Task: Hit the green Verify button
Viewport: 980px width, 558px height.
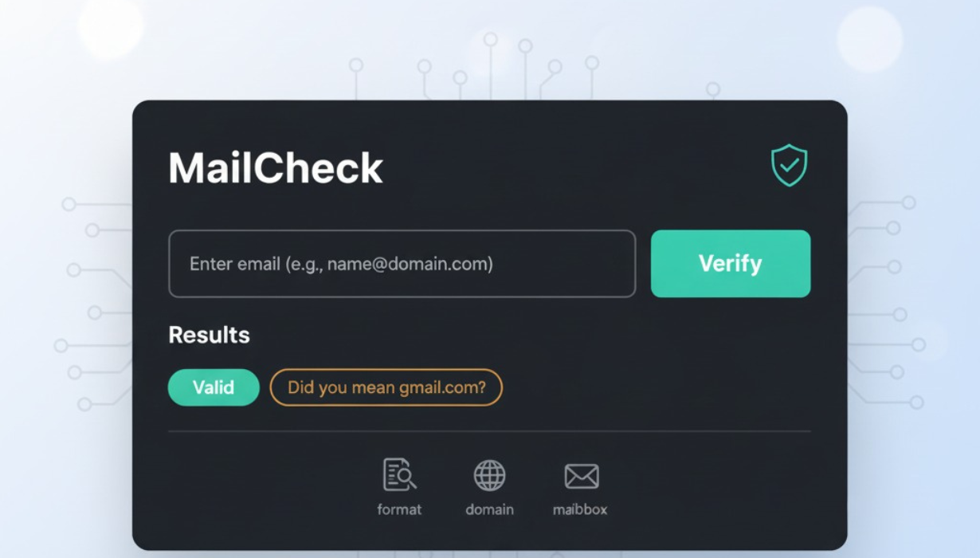Action: coord(731,264)
